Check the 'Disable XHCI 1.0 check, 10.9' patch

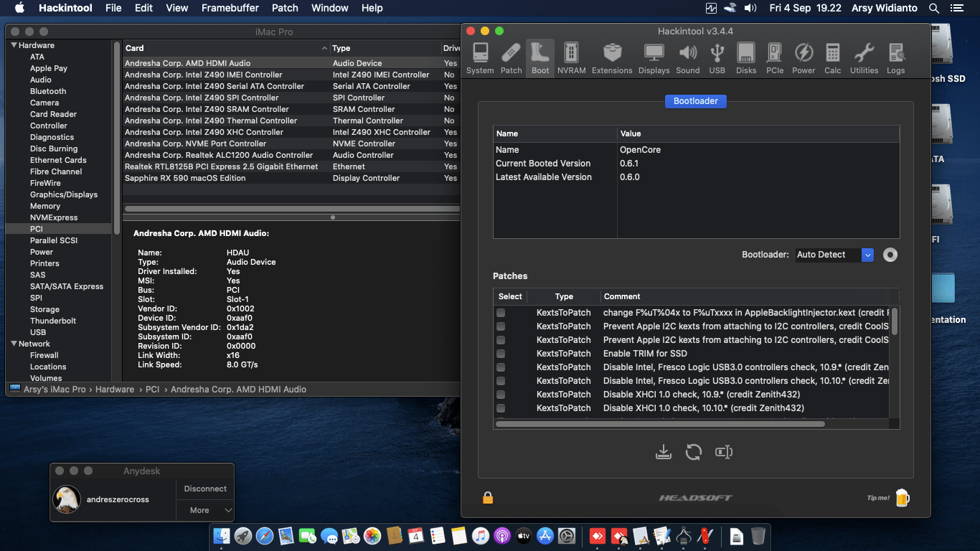tap(501, 395)
